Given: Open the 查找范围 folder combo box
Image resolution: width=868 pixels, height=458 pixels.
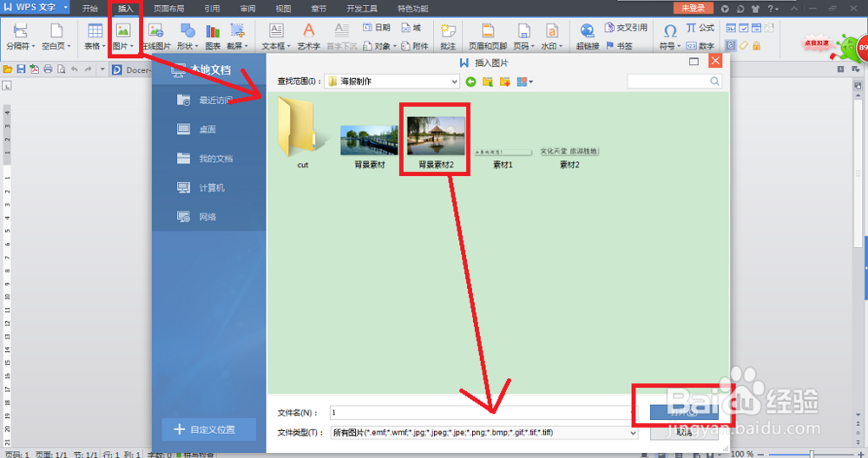Looking at the screenshot, I should [x=392, y=82].
